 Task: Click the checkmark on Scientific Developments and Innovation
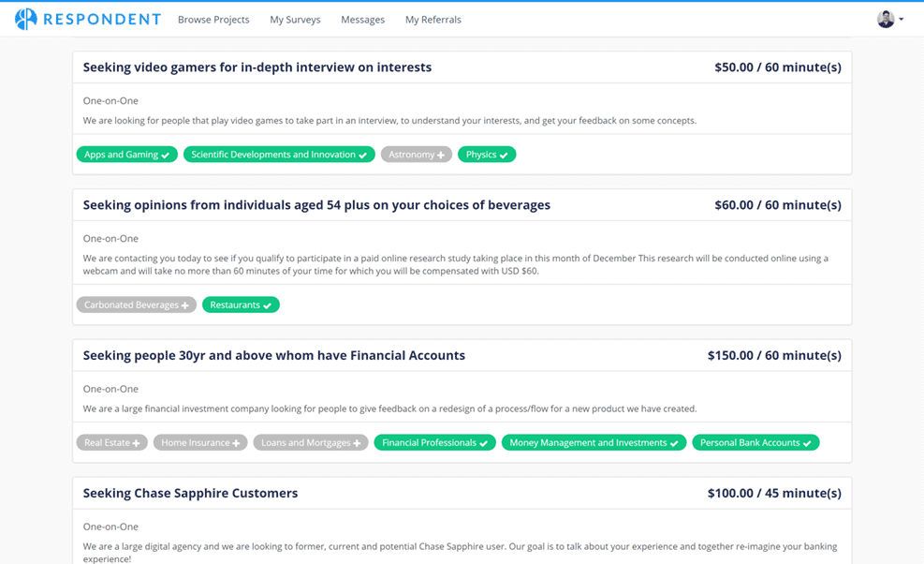point(364,154)
